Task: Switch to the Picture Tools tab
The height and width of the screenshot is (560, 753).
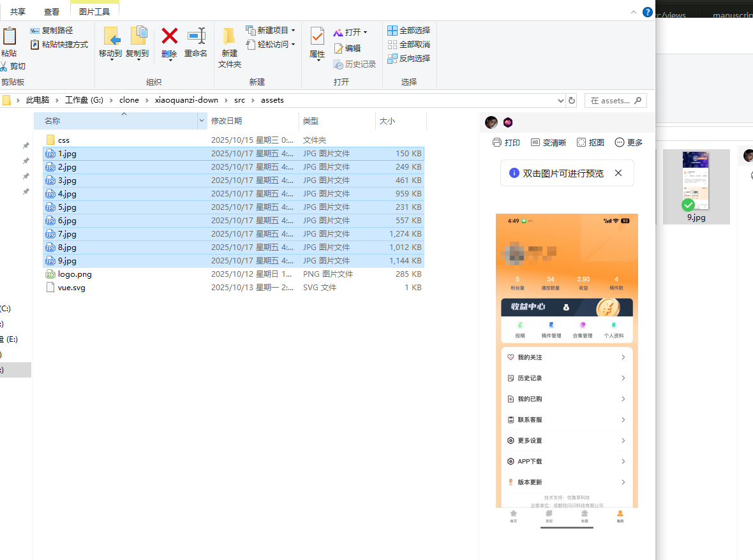Action: coord(94,11)
